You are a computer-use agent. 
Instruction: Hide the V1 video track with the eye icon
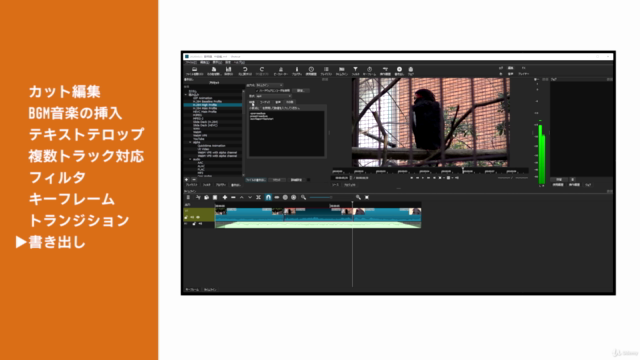click(x=198, y=218)
